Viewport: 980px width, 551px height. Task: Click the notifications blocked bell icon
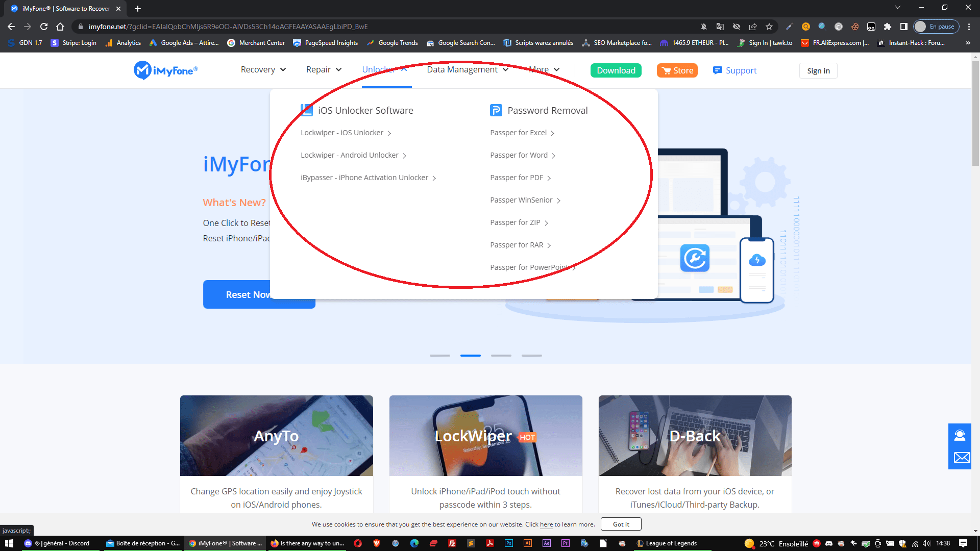(x=704, y=27)
